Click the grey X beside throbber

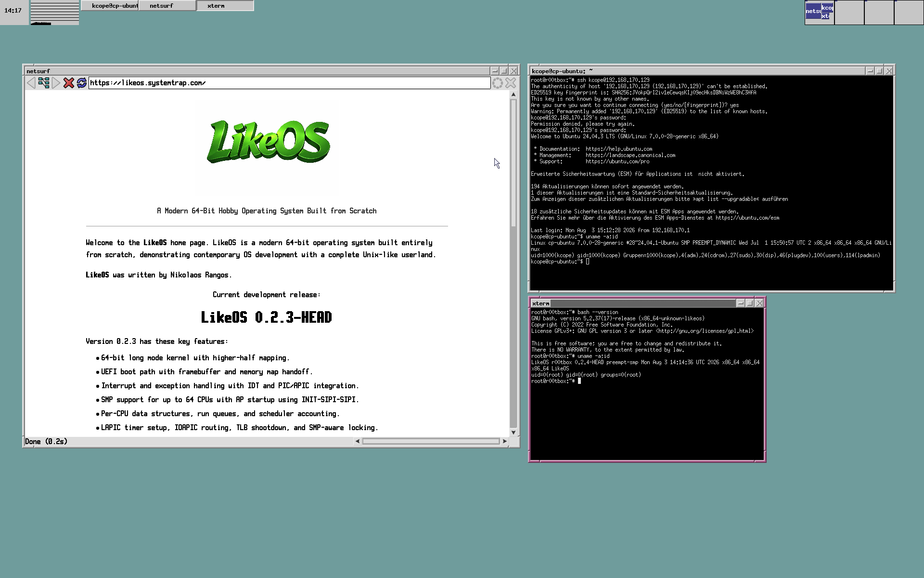(511, 83)
